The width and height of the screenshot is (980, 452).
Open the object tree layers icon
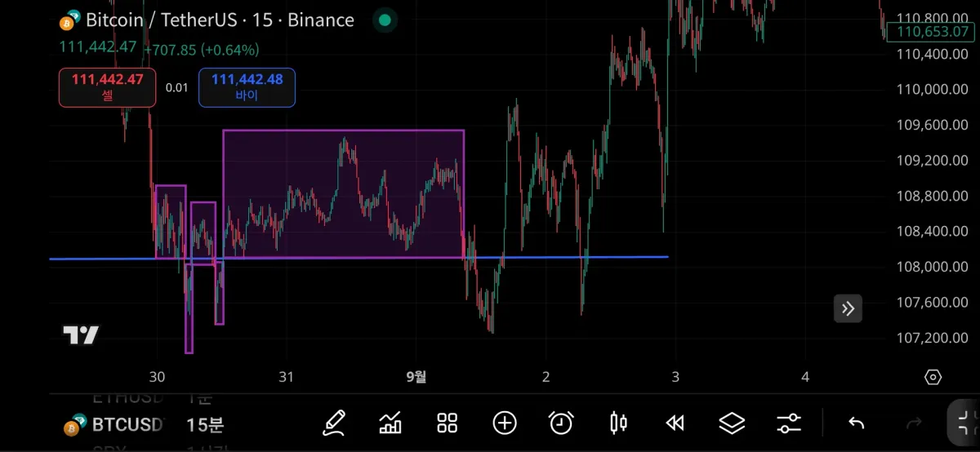[732, 423]
